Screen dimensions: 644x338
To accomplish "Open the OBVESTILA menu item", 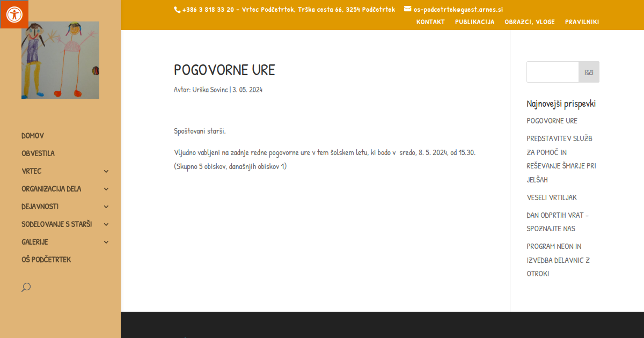I will [38, 153].
